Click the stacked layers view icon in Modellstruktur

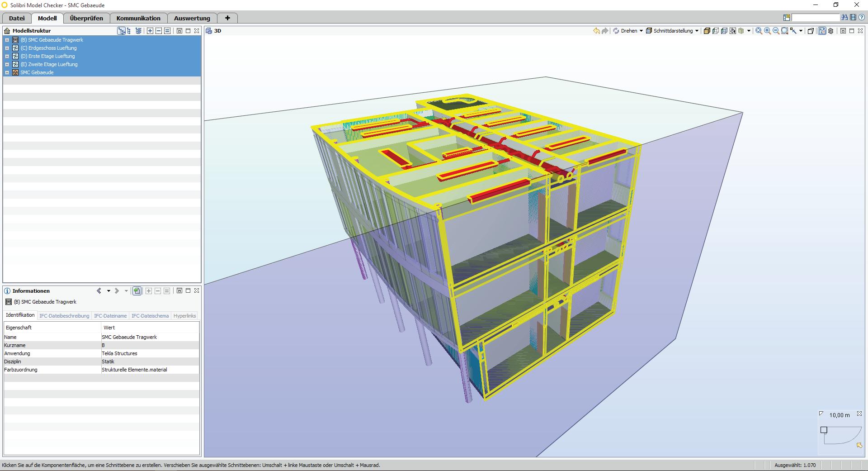138,31
